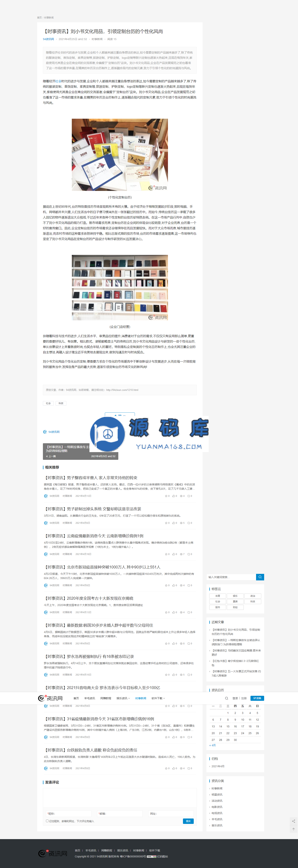Open 时事新闻 in sticky navbar
298x868 pixels.
coord(141,698)
